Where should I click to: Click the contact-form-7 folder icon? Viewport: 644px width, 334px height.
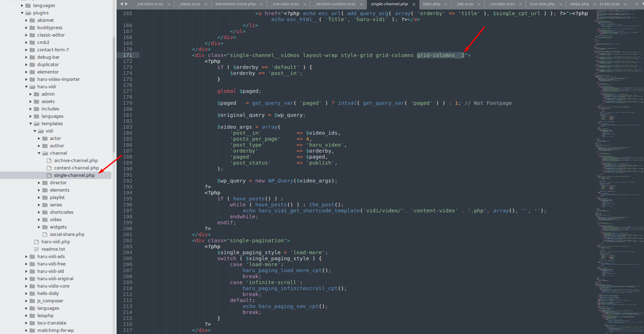pos(32,50)
